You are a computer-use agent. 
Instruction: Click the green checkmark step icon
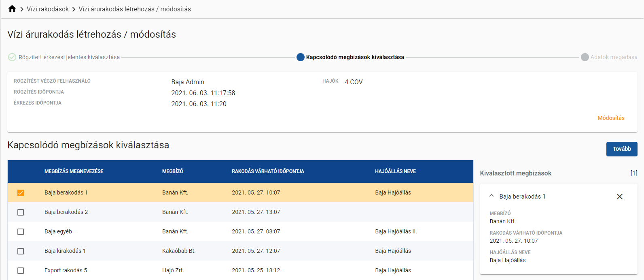point(12,57)
